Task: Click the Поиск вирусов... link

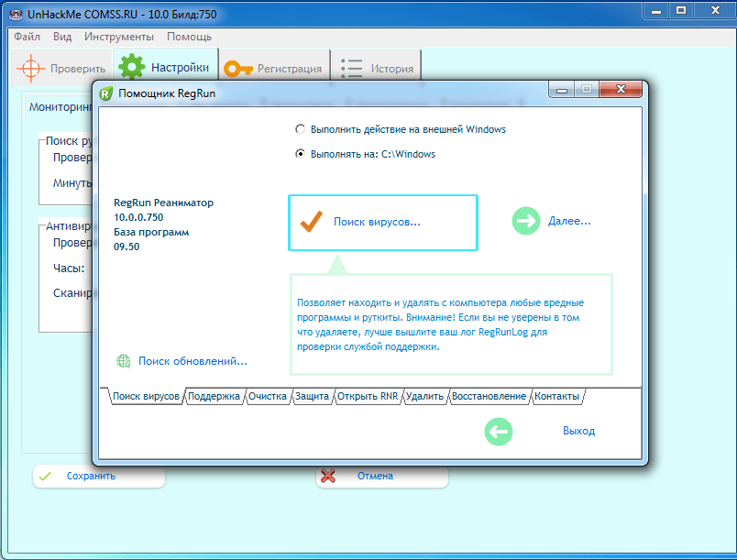Action: (377, 222)
